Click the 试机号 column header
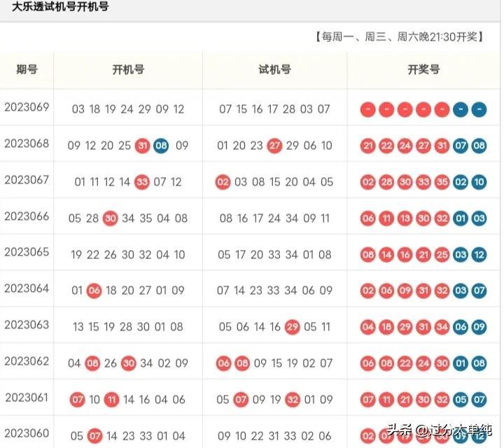Image resolution: width=504 pixels, height=448 pixels. point(275,69)
